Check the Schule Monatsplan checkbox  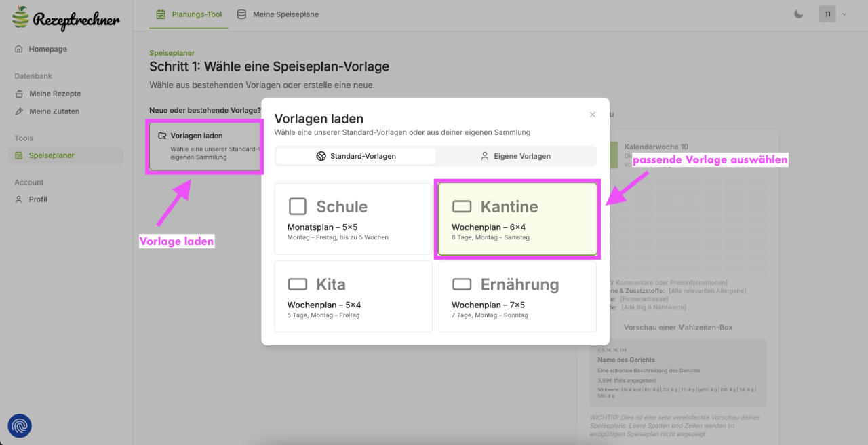(x=298, y=205)
